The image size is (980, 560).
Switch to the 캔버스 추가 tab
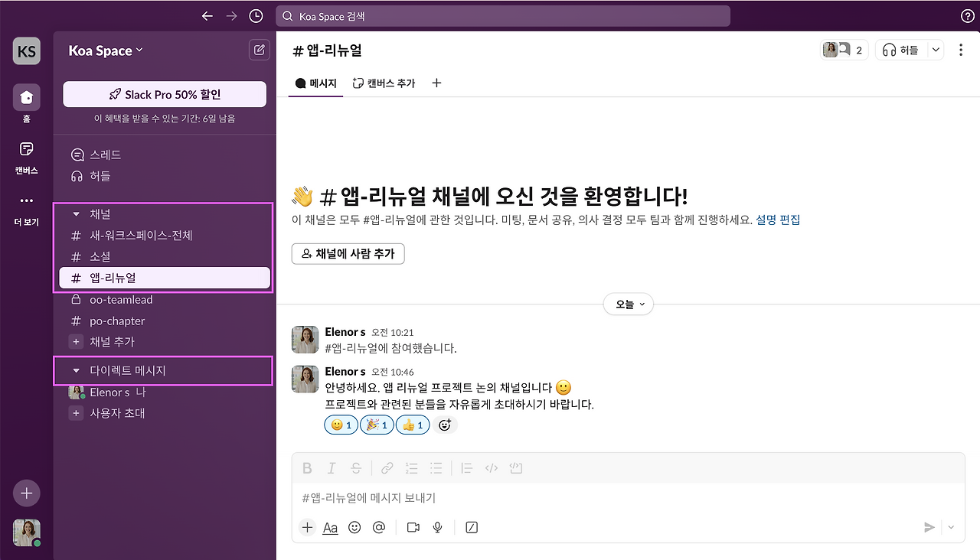pos(383,83)
